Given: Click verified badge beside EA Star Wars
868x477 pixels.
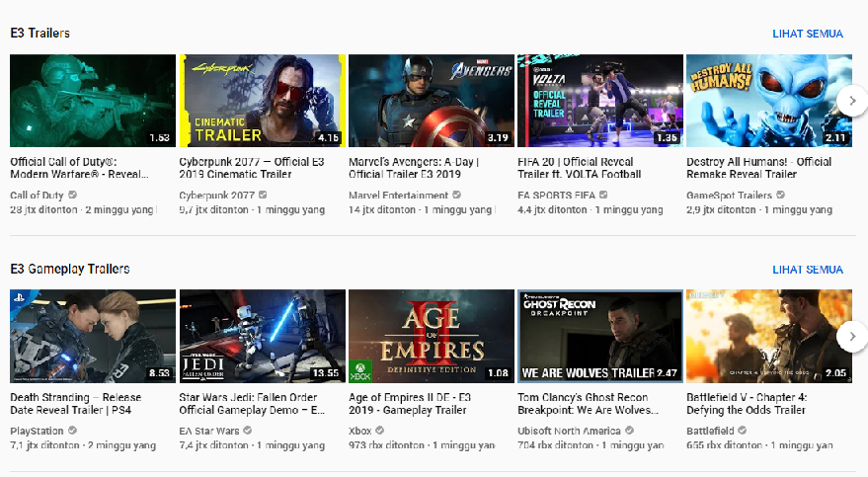Looking at the screenshot, I should [248, 431].
